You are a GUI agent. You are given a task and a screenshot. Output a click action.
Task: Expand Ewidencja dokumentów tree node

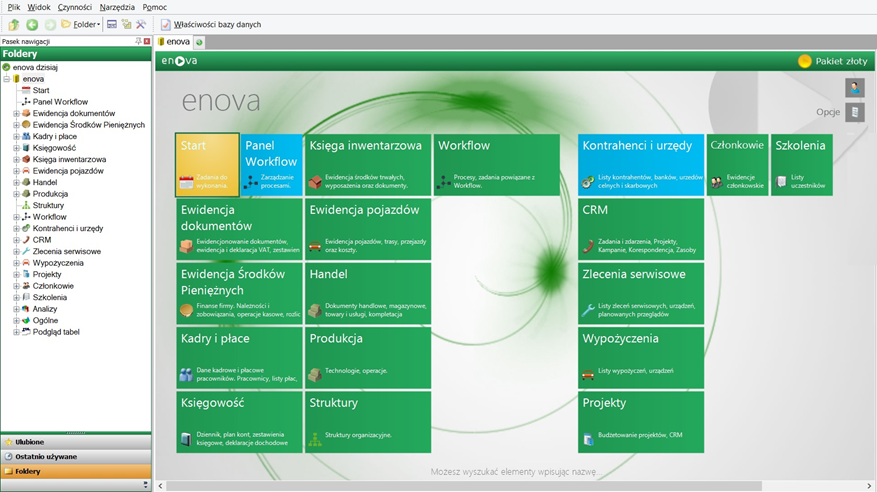click(17, 113)
